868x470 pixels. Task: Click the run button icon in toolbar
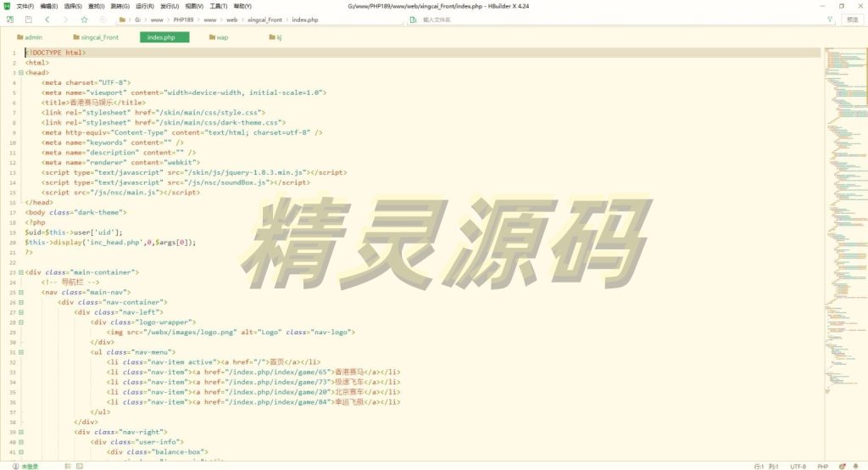click(x=103, y=20)
